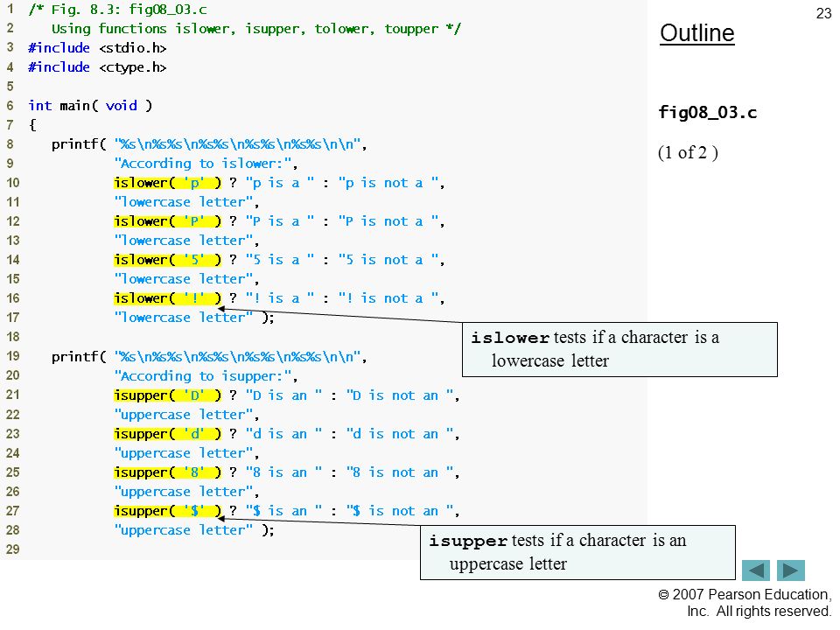This screenshot has width=840, height=630.
Task: Click "lowercase letter" string on line 13
Action: (183, 241)
